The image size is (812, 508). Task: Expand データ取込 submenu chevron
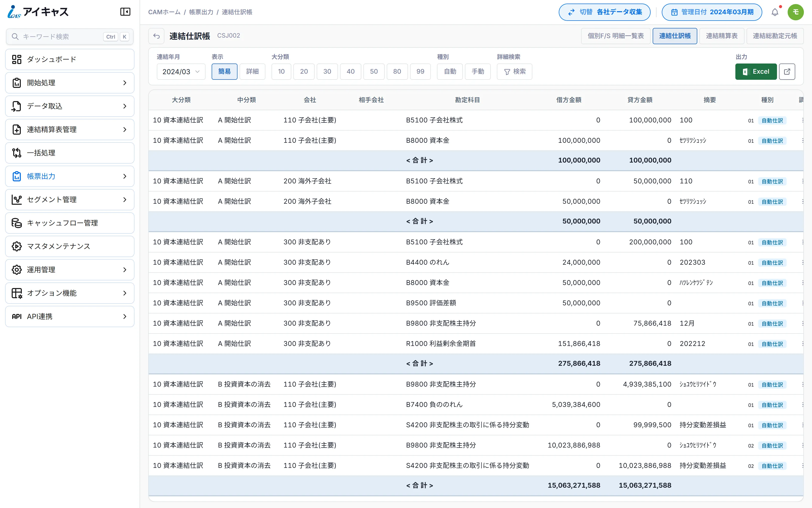point(125,106)
